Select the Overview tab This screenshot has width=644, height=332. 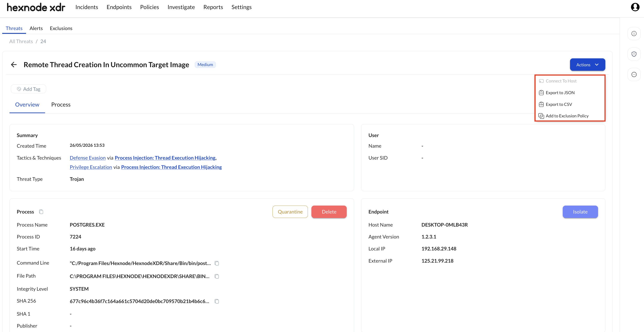click(x=27, y=105)
